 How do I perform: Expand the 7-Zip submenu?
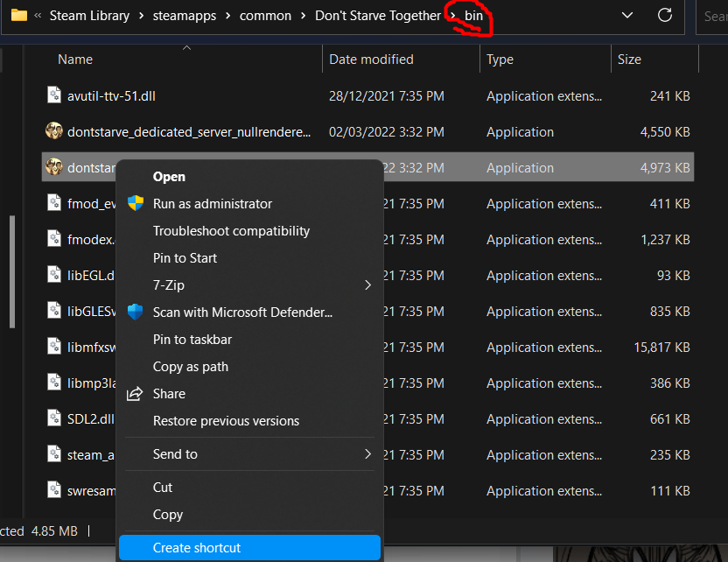(x=367, y=285)
